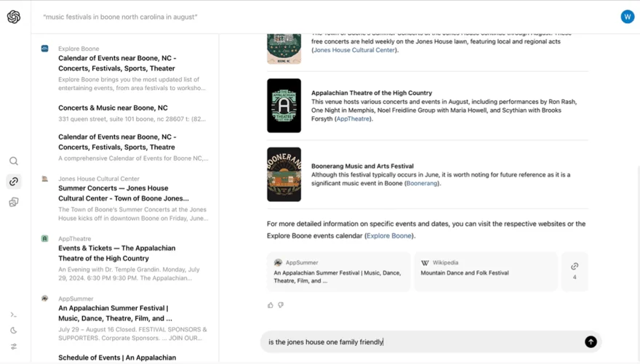This screenshot has height=364, width=640.
Task: Open the Appalachian Theatre thumbnail image
Action: click(x=284, y=105)
